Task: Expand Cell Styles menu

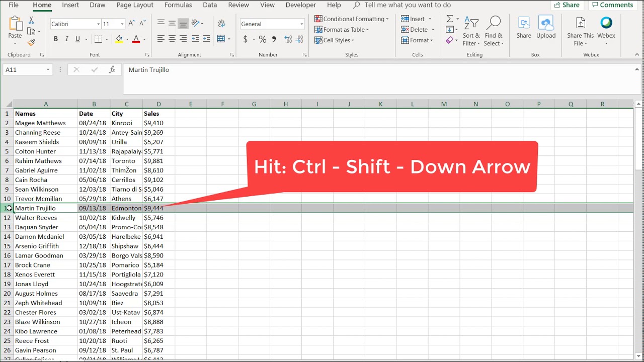Action: click(335, 40)
